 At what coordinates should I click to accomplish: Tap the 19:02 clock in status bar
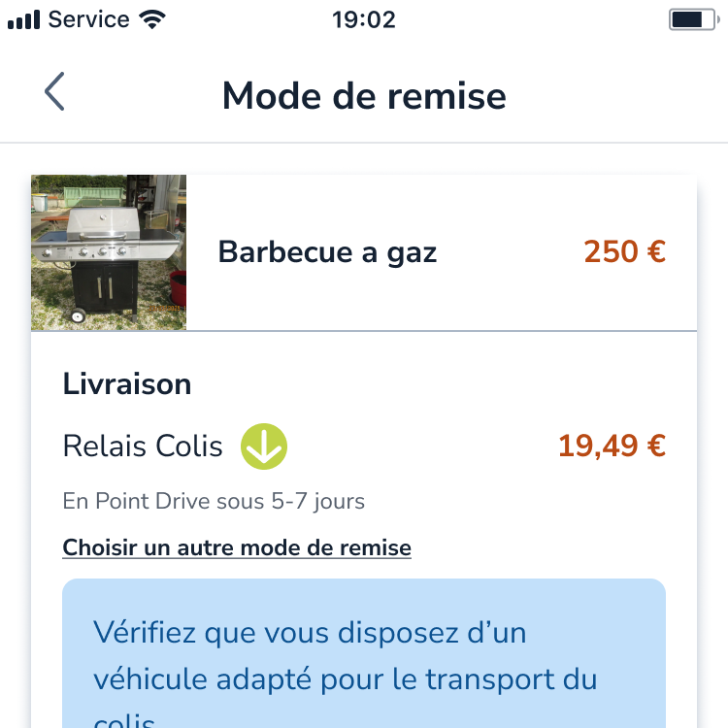coord(364,20)
